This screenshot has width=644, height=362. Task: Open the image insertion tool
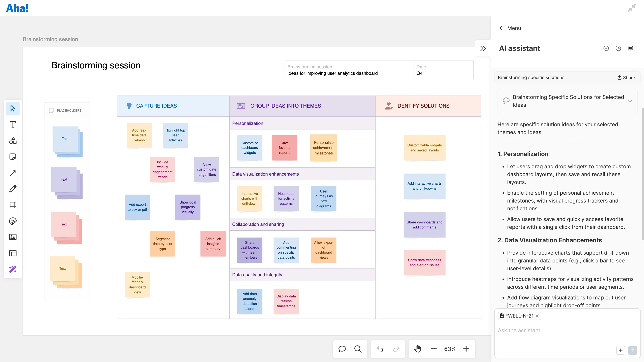click(x=13, y=237)
